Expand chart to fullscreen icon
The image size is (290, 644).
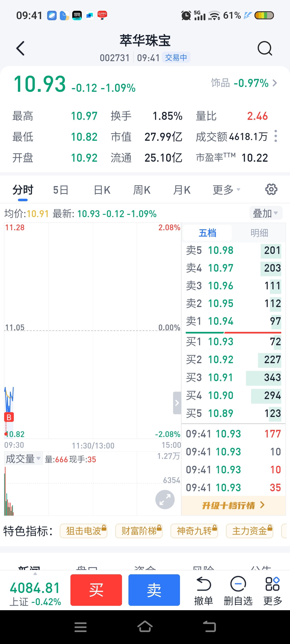[165, 500]
